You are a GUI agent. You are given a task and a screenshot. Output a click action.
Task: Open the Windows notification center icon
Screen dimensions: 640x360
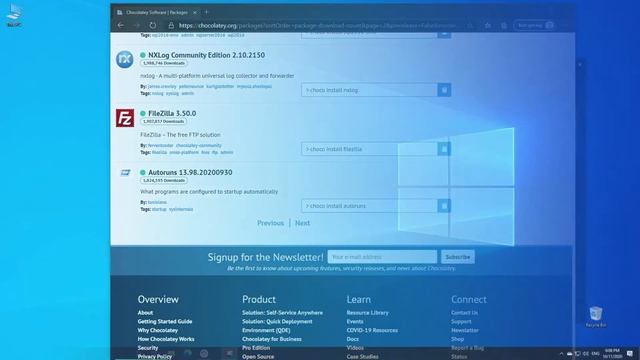click(630, 353)
